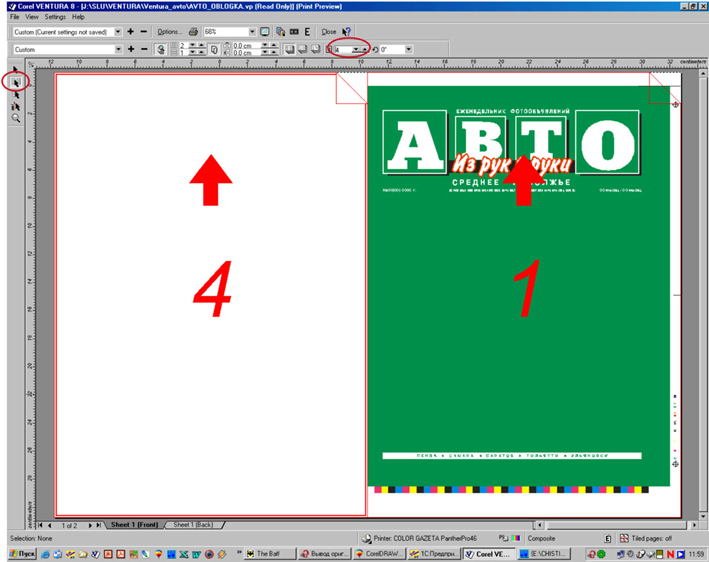Select the Pick tool in toolbox

(16, 70)
